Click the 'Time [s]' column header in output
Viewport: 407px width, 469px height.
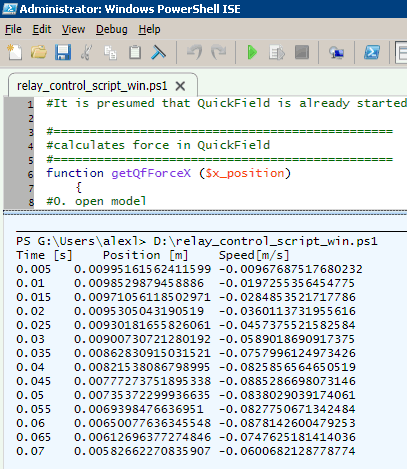click(44, 255)
